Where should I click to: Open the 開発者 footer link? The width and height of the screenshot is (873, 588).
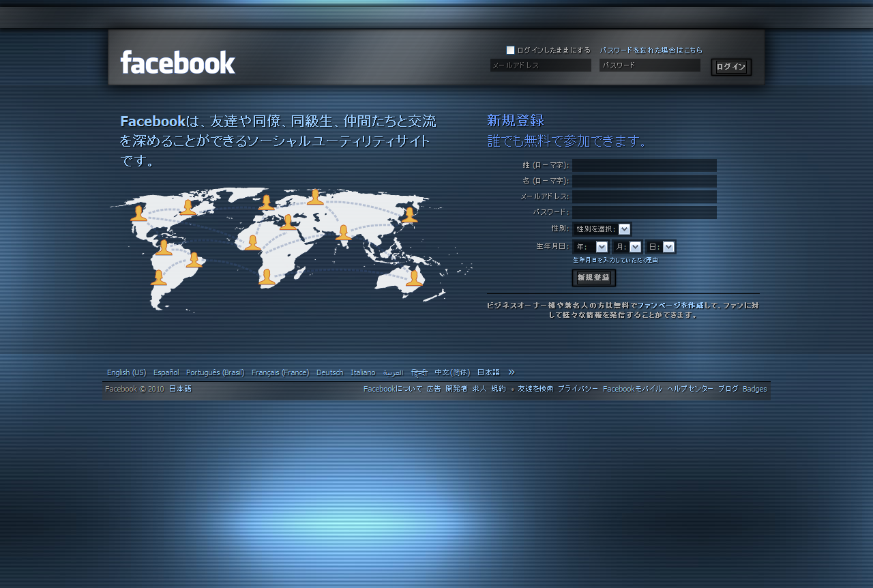click(x=456, y=389)
